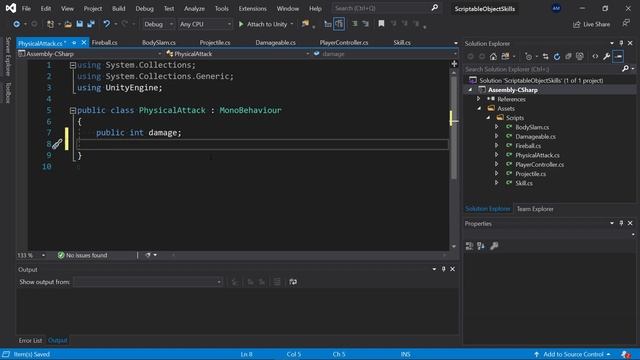Collapse the Scripts folder node

[x=488, y=118]
